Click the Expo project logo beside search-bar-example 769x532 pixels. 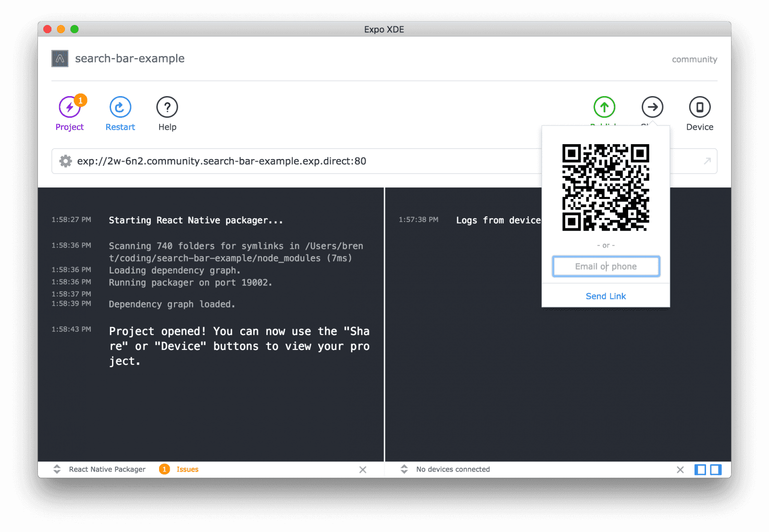tap(60, 59)
